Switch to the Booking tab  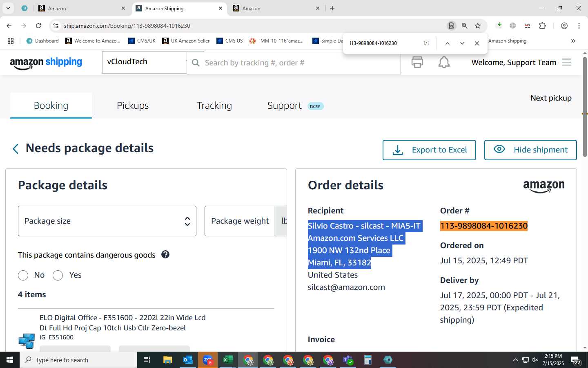(51, 105)
